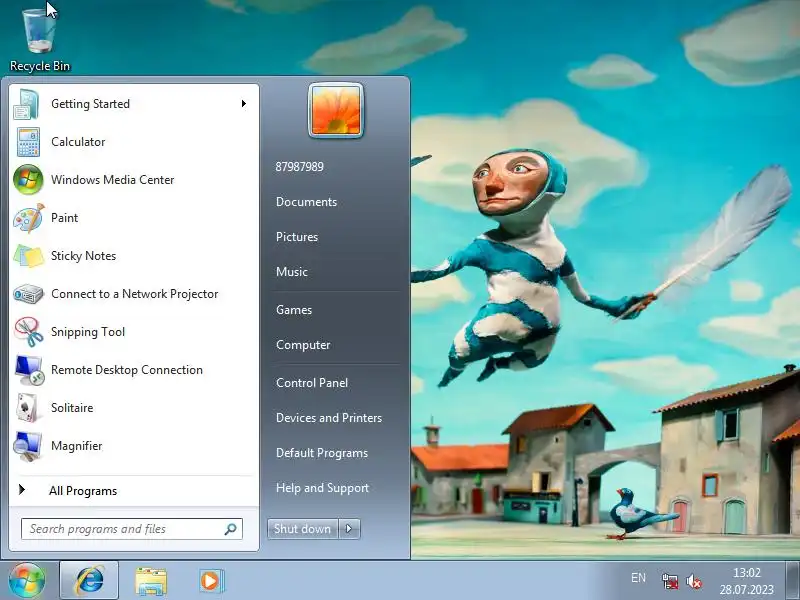
Task: Click the Magnifier icon
Action: [x=28, y=446]
